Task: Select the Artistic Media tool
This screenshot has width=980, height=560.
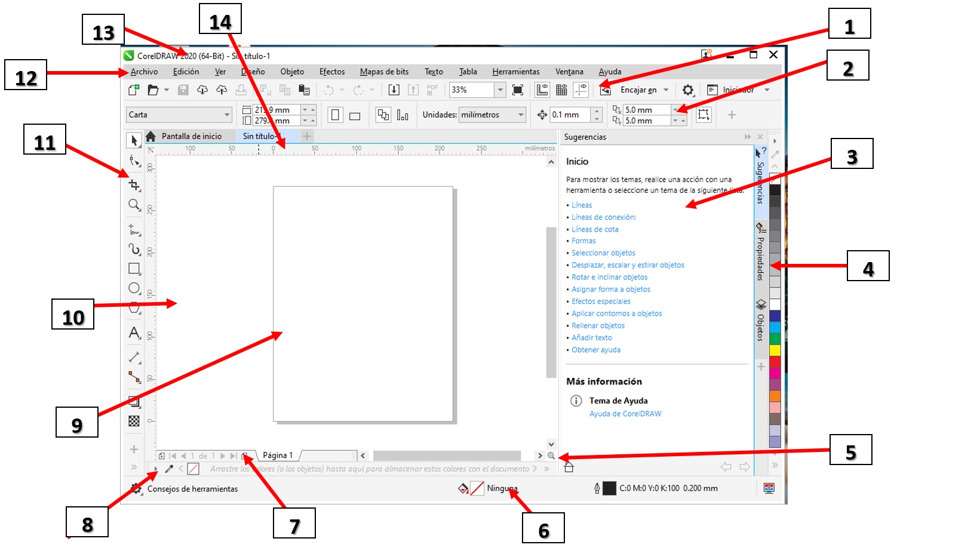Action: (134, 249)
